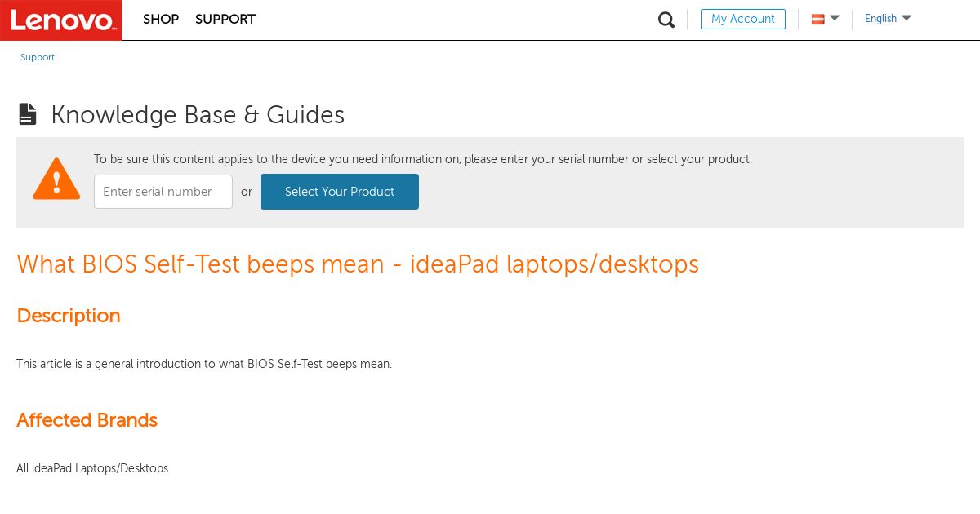Screen dimensions: 980x514
Task: Click the 'All ideaPad Laptops/Desktops' text
Action: coord(92,468)
